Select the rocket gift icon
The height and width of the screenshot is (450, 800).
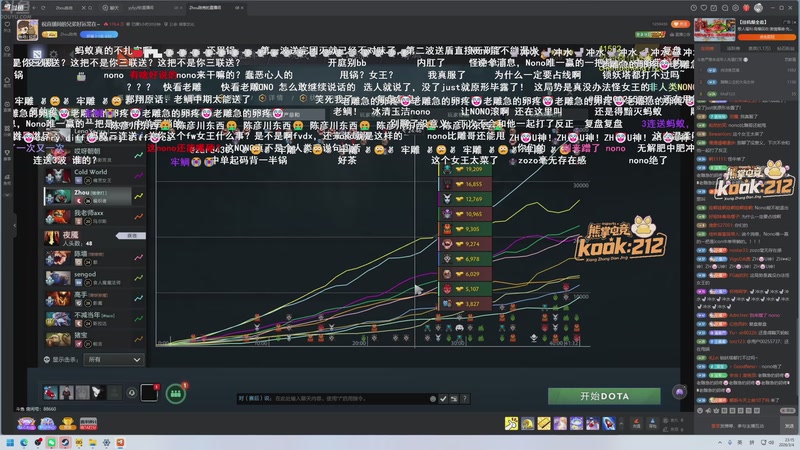click(x=609, y=423)
